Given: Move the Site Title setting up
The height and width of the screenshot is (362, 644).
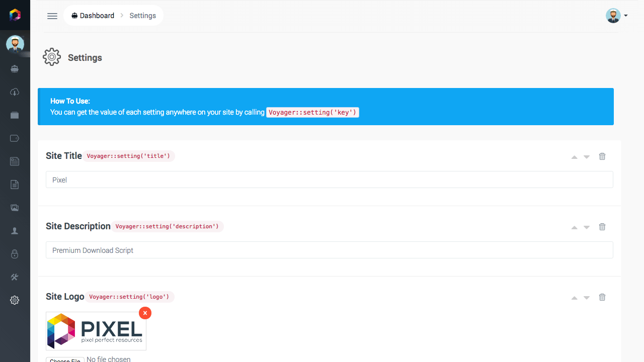Looking at the screenshot, I should click(574, 157).
